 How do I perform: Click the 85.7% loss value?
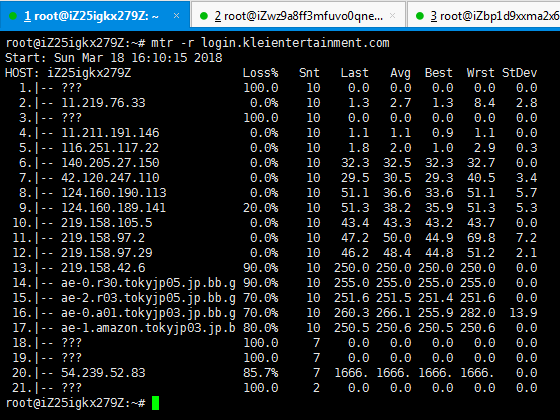[x=260, y=372]
